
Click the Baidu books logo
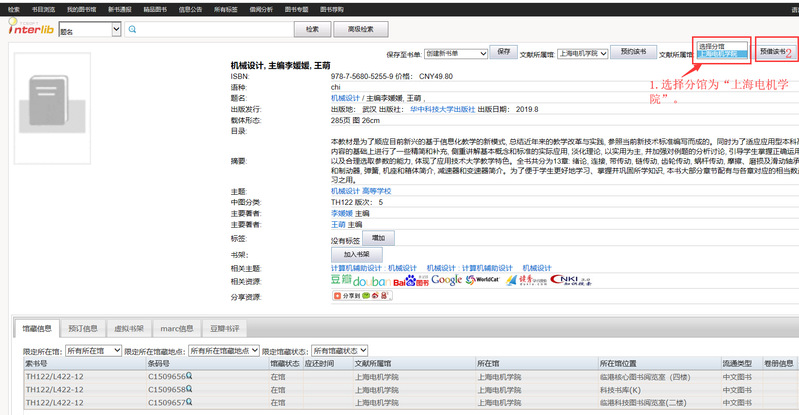410,281
